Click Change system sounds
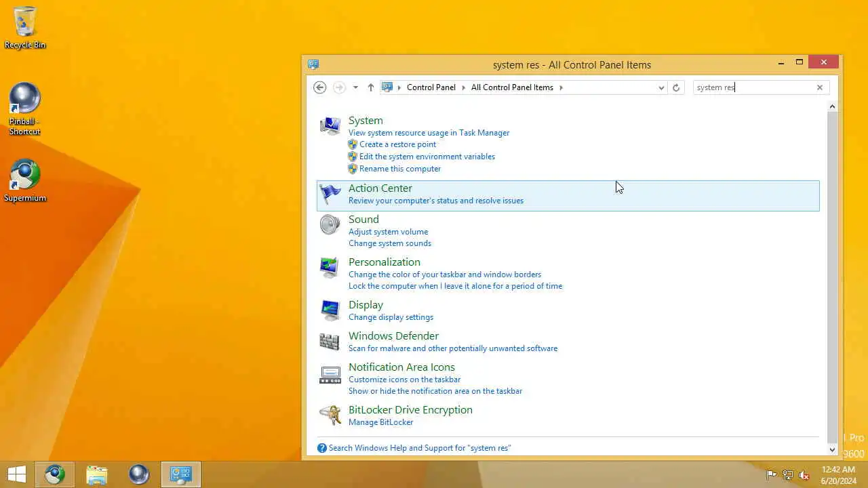Image resolution: width=868 pixels, height=488 pixels. pyautogui.click(x=390, y=243)
